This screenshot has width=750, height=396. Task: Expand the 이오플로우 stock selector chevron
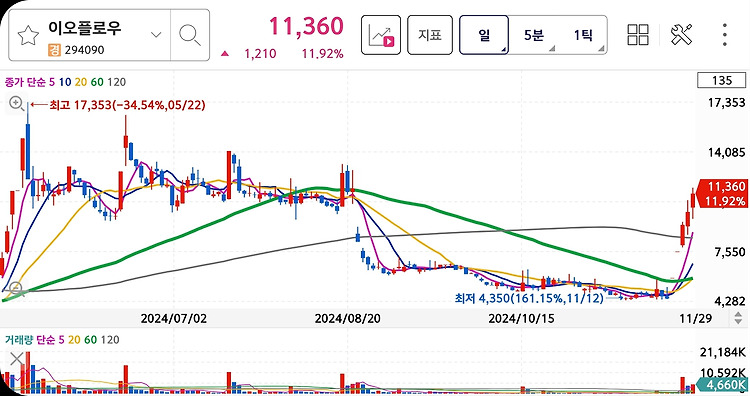(x=156, y=35)
